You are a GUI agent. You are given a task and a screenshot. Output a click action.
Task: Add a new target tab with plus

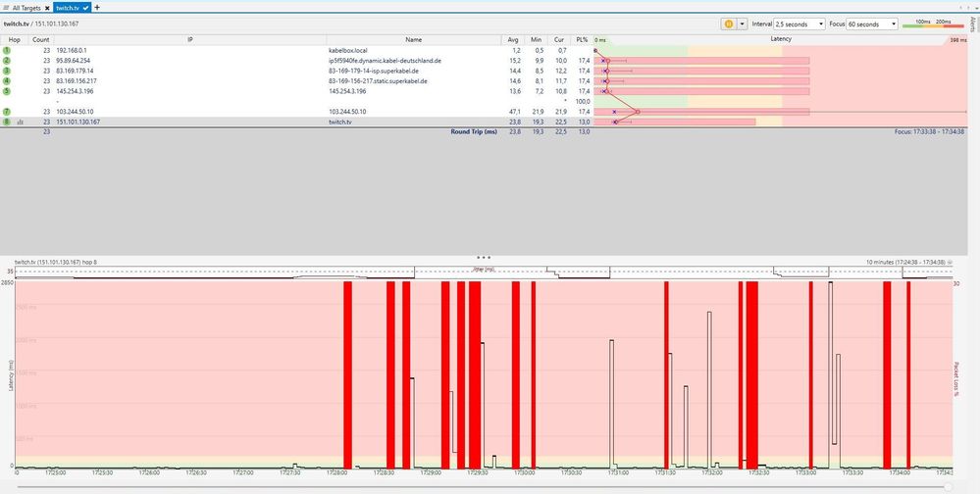click(x=97, y=7)
